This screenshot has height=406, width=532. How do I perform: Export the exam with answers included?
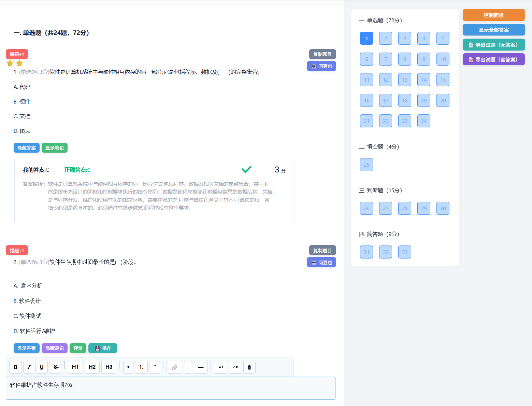tap(493, 59)
